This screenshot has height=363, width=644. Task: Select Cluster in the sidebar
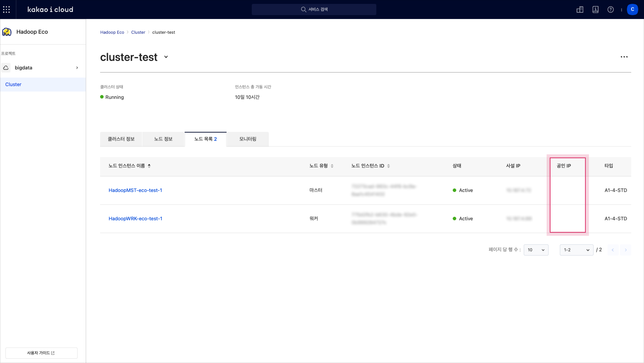pyautogui.click(x=43, y=85)
